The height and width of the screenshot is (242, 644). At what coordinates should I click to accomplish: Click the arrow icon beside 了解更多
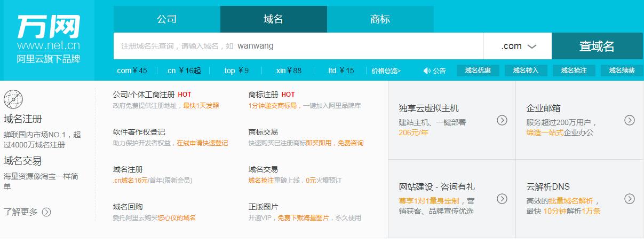pos(46,212)
